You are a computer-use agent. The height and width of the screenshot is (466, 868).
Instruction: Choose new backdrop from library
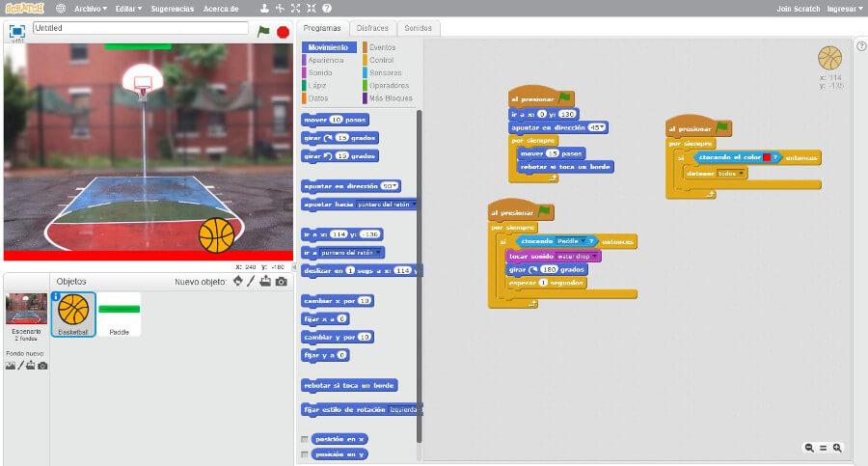[10, 366]
